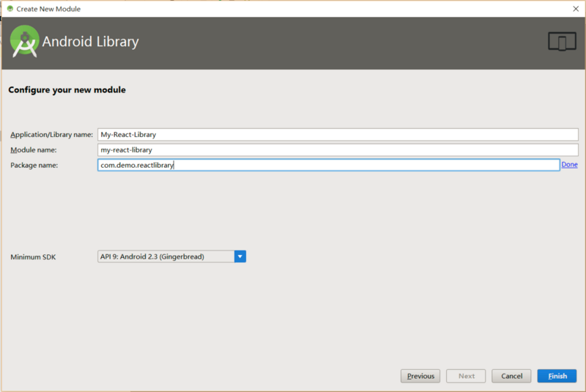The width and height of the screenshot is (586, 392).
Task: Click Finish to create the module
Action: coord(557,376)
